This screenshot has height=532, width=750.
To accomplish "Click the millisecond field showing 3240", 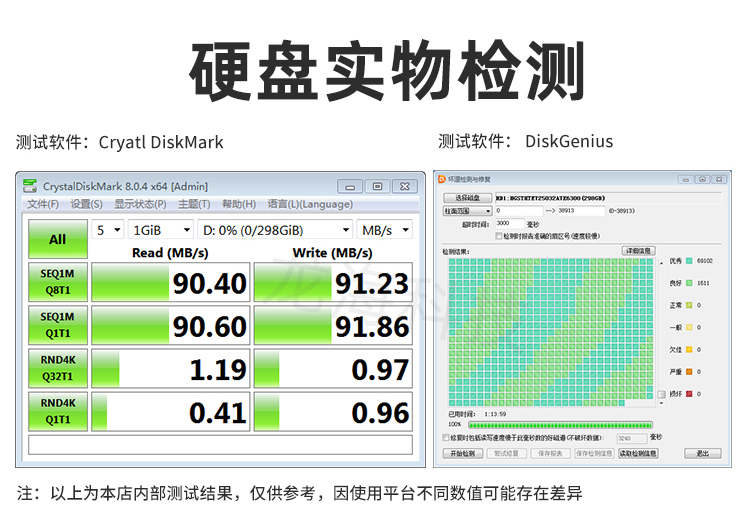I will [631, 438].
